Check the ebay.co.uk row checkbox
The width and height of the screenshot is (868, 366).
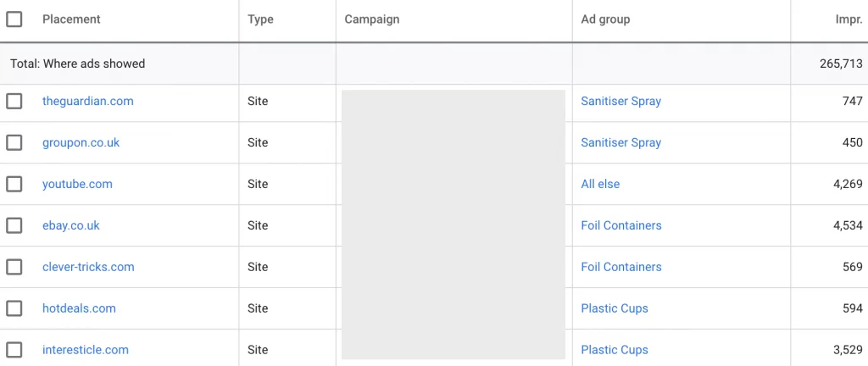tap(14, 225)
